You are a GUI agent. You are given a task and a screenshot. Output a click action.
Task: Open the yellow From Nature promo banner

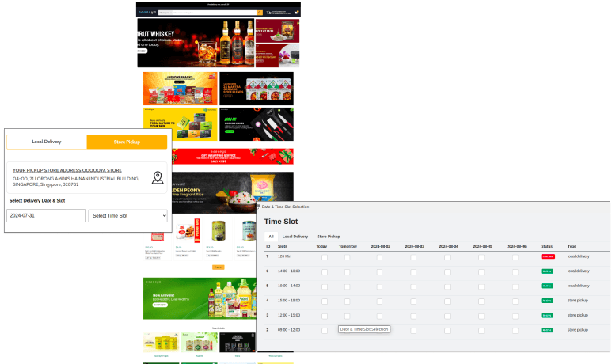tap(180, 124)
